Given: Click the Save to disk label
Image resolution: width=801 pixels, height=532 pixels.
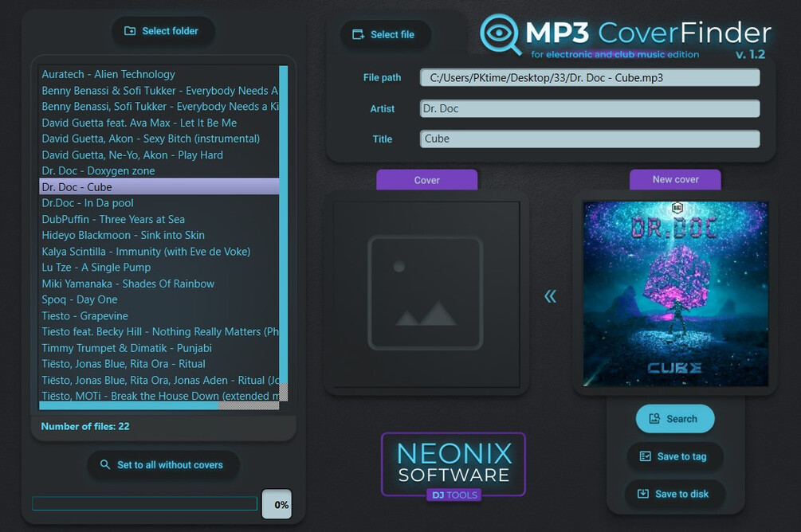Looking at the screenshot, I should click(x=681, y=494).
